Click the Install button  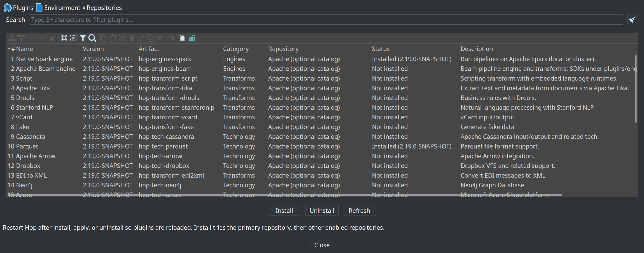(x=284, y=211)
